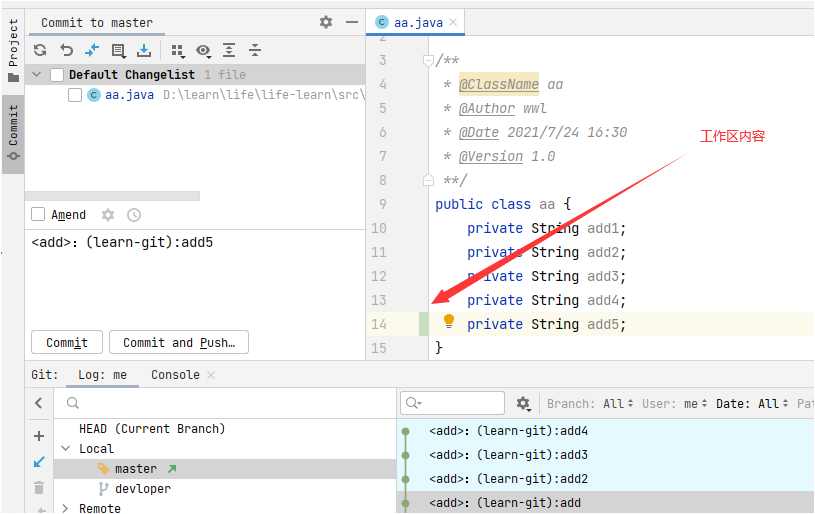Screen dimensions: 815x514
Task: Collapse the Local branches node
Action: 65,449
